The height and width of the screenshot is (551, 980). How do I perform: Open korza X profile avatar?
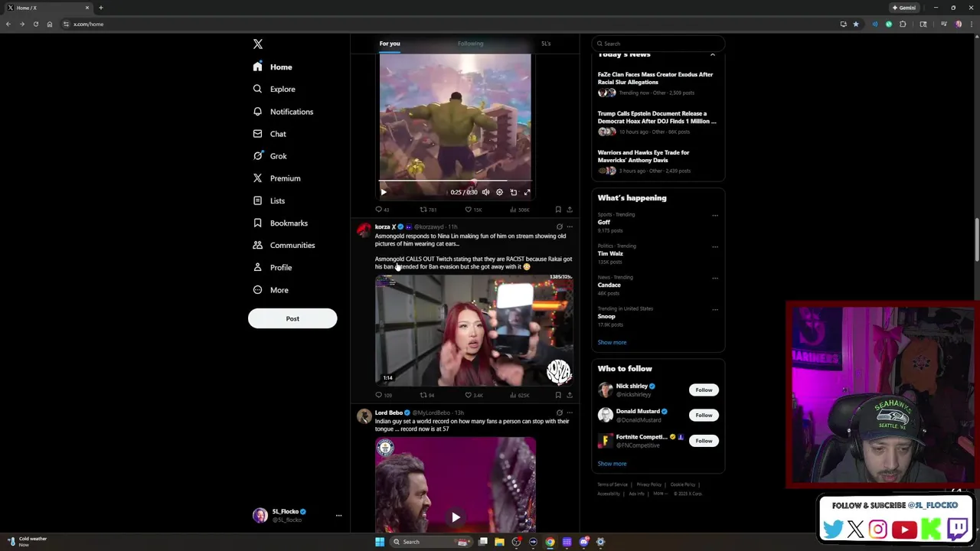364,229
